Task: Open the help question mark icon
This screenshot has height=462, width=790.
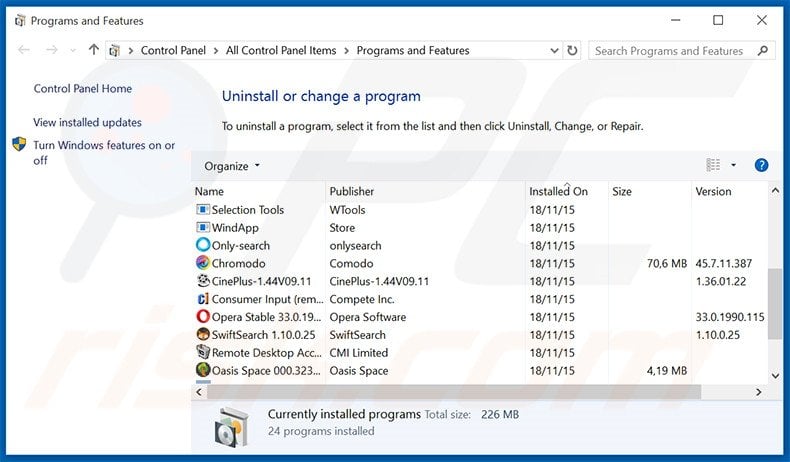Action: click(x=761, y=165)
